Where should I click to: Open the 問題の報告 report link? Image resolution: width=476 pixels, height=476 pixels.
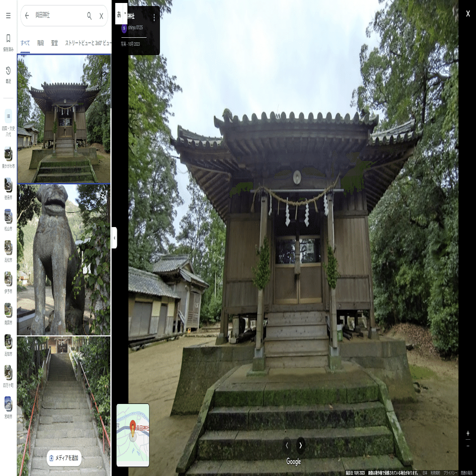[466, 473]
